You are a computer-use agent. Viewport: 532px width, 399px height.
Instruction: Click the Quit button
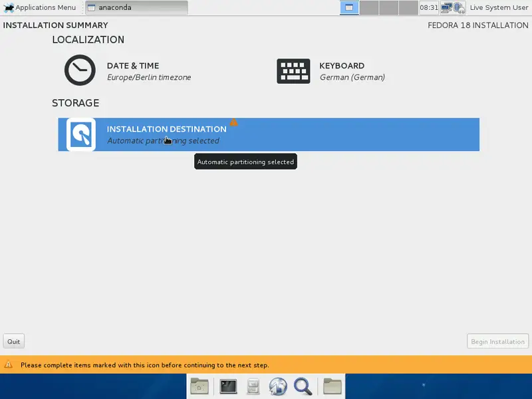(x=13, y=341)
